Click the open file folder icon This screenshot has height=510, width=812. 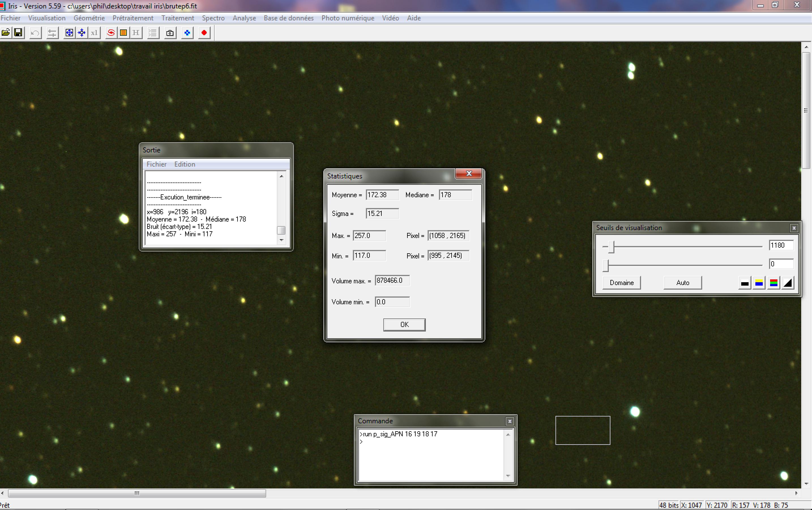tap(6, 33)
